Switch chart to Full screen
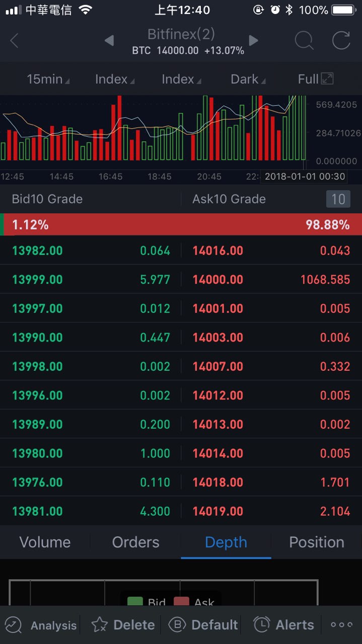 click(316, 79)
